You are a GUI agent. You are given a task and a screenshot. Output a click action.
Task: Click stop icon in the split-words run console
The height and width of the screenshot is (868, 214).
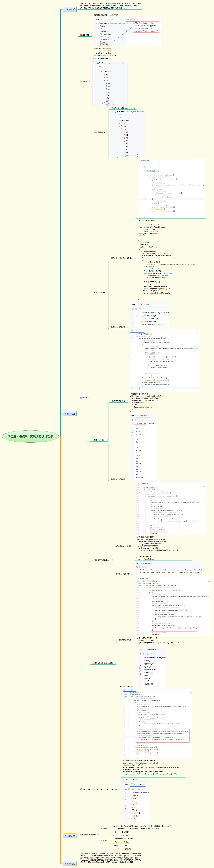pyautogui.click(x=135, y=420)
